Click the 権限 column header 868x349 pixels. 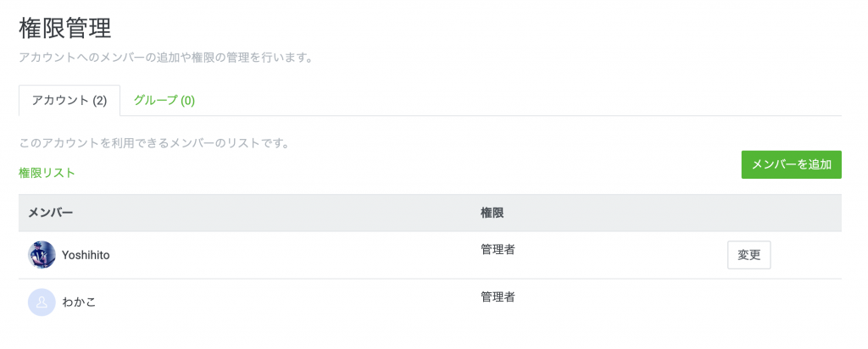click(492, 213)
